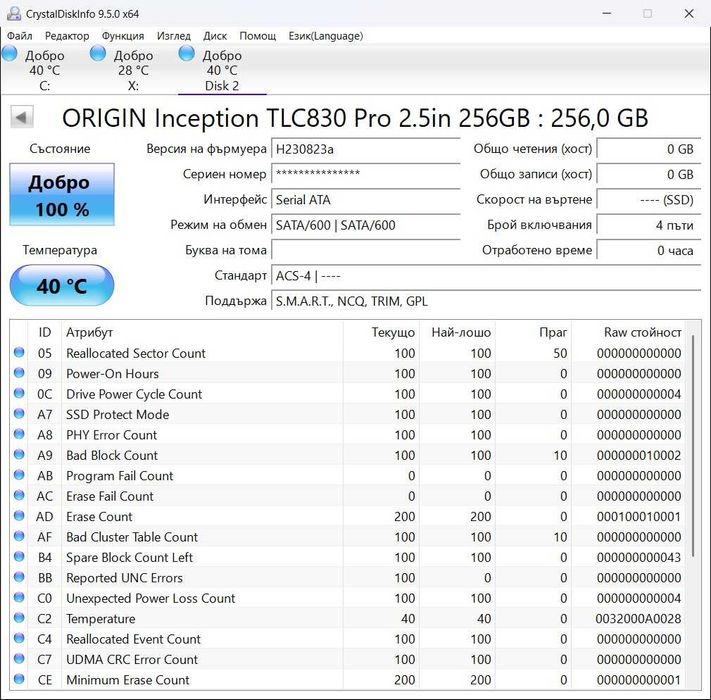Select the Disk 2 tab
This screenshot has height=700, width=711.
pos(222,70)
